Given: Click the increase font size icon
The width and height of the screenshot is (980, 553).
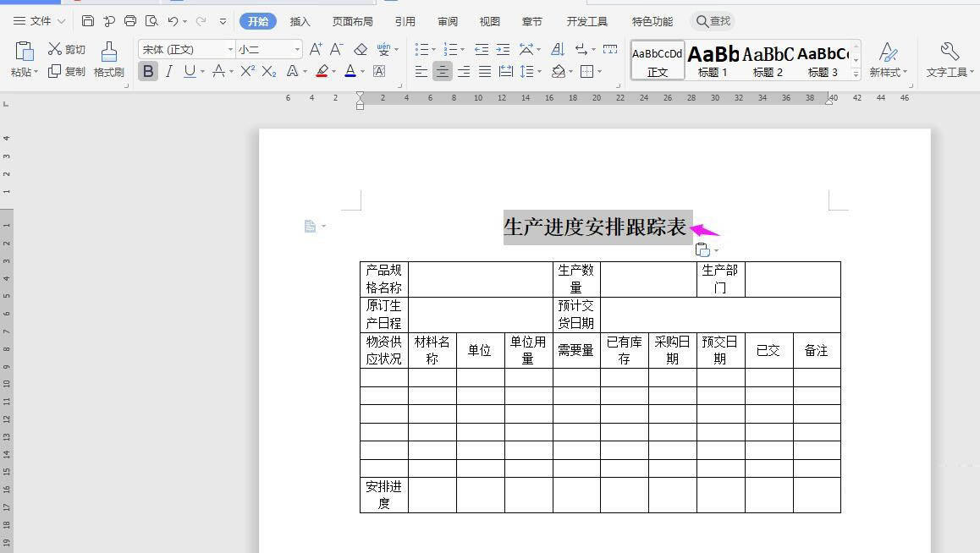Looking at the screenshot, I should 316,50.
